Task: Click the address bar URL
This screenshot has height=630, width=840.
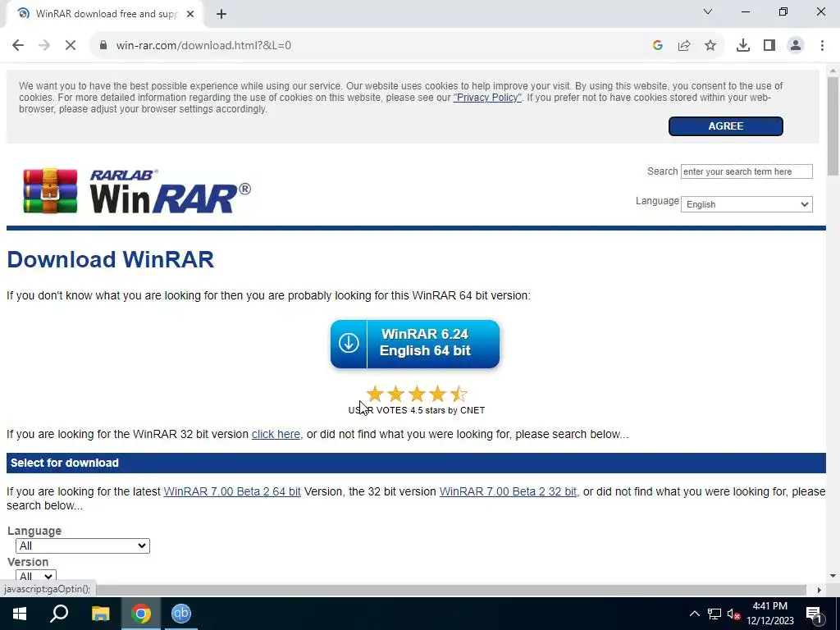Action: [203, 46]
